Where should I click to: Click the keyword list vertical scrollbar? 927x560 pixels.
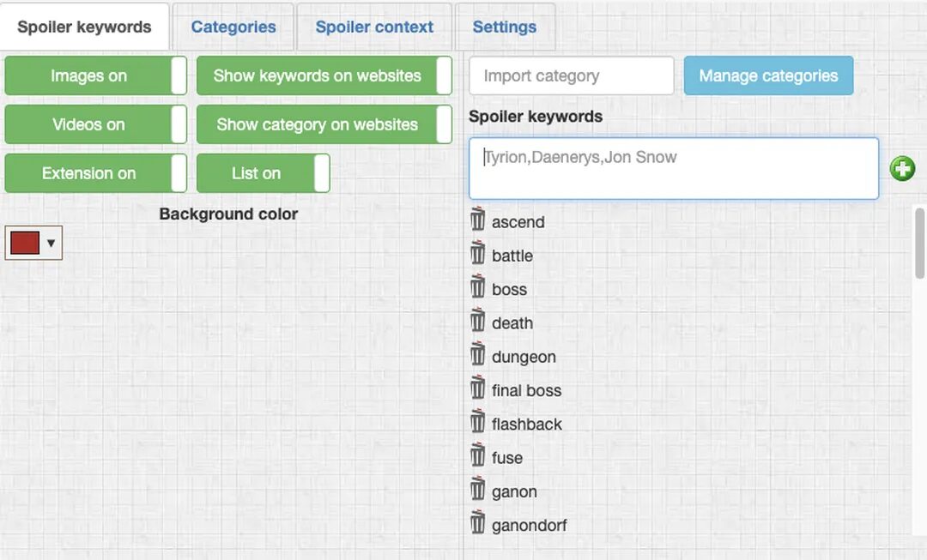[920, 244]
